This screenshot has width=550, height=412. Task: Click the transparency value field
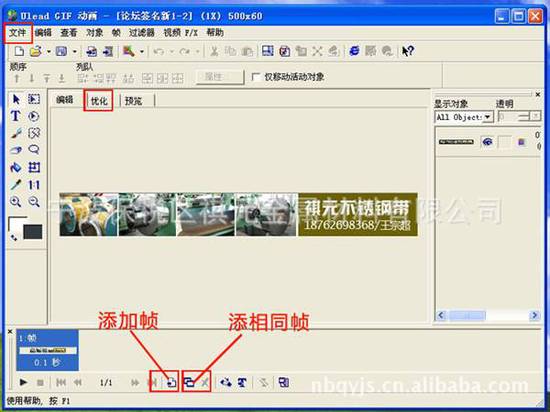coord(508,116)
